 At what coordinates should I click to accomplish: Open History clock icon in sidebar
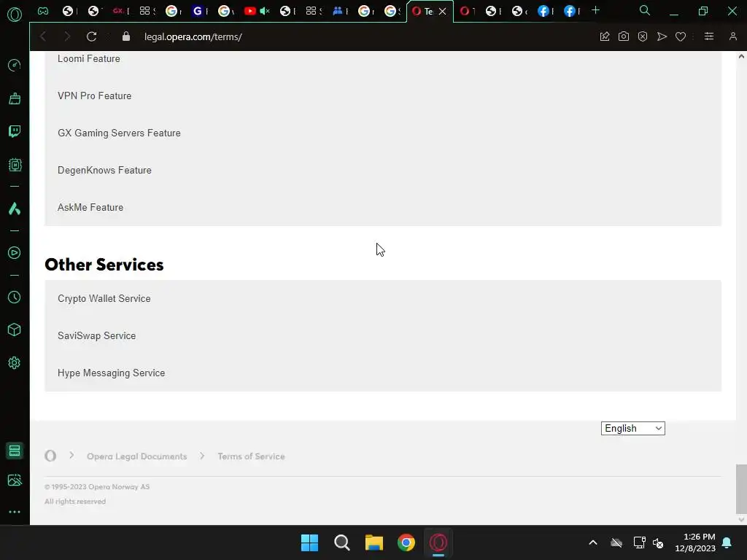coord(15,297)
